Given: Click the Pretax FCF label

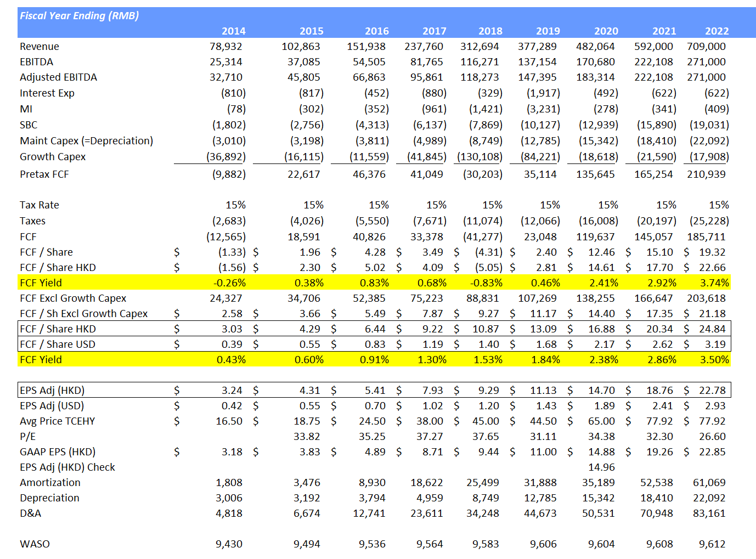Looking at the screenshot, I should tap(44, 174).
